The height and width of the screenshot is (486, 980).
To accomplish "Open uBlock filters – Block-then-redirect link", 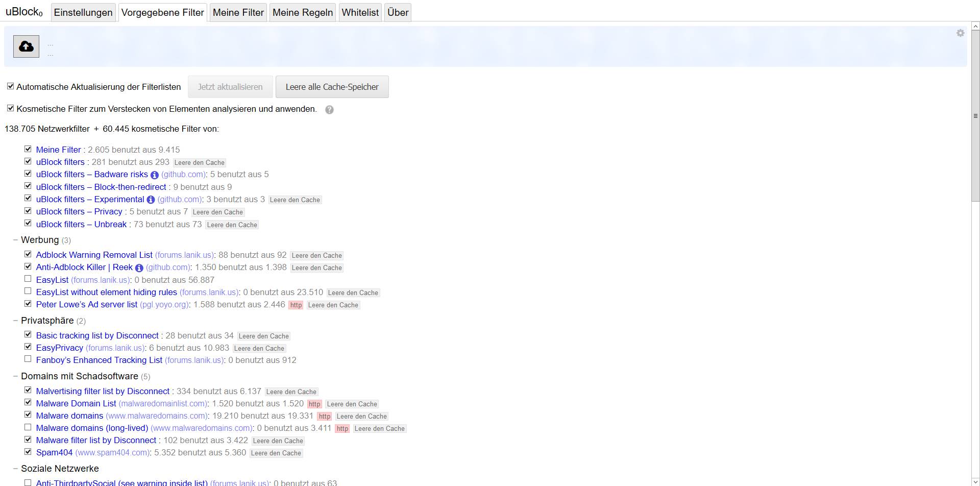I will (x=101, y=187).
